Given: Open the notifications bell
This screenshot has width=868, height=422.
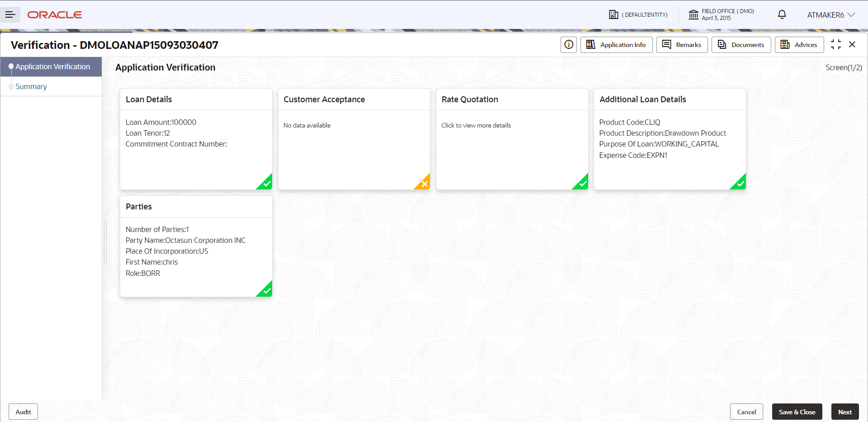Looking at the screenshot, I should tap(782, 14).
